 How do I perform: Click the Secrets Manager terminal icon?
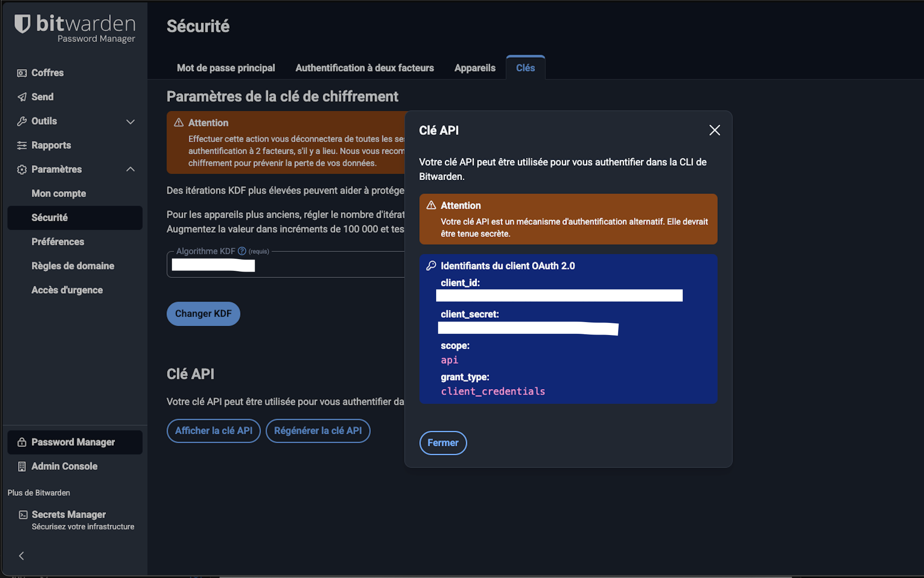[x=23, y=515]
